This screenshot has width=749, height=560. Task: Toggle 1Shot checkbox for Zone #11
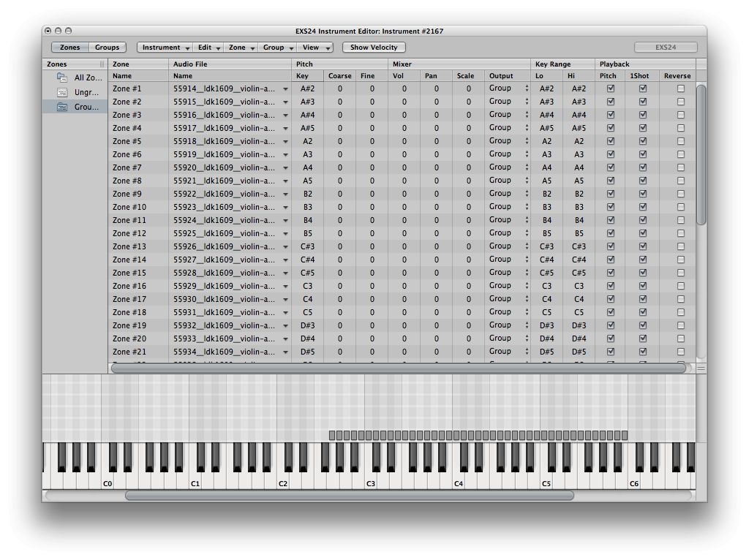point(643,220)
